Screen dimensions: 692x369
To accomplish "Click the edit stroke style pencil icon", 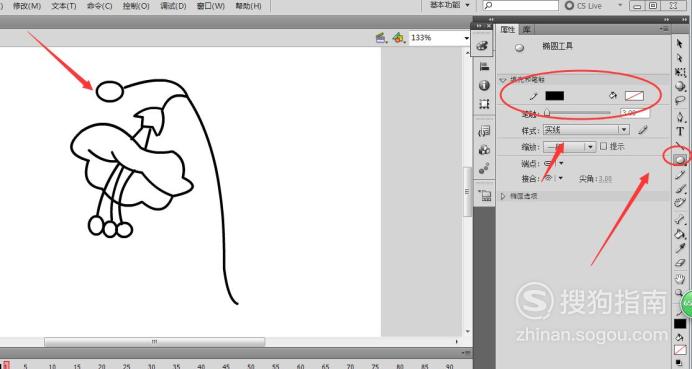I will point(643,130).
